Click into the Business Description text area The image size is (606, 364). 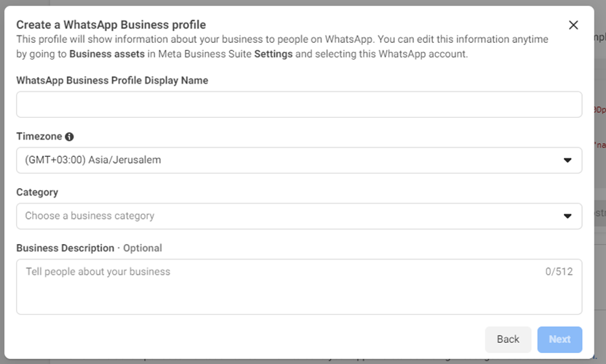point(299,286)
